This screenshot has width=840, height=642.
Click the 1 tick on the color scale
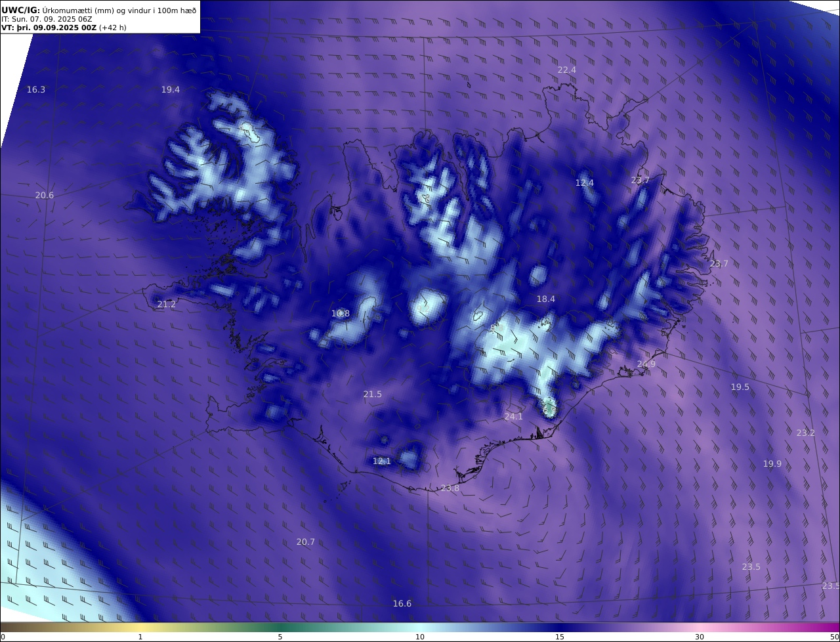(x=140, y=637)
